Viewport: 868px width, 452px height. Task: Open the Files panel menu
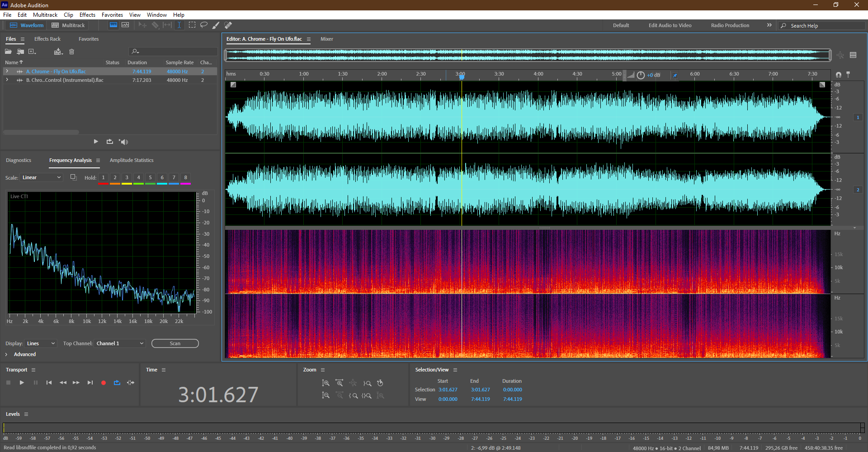click(x=23, y=39)
